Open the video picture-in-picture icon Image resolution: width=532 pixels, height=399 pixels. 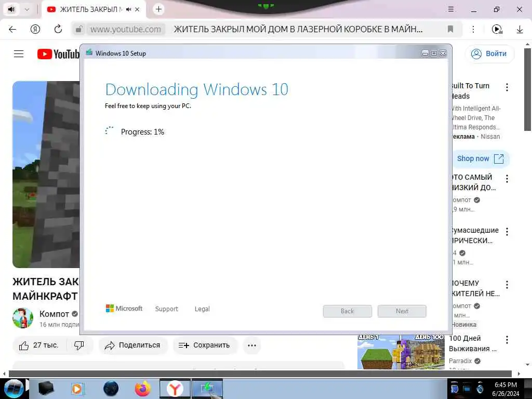coord(497,30)
